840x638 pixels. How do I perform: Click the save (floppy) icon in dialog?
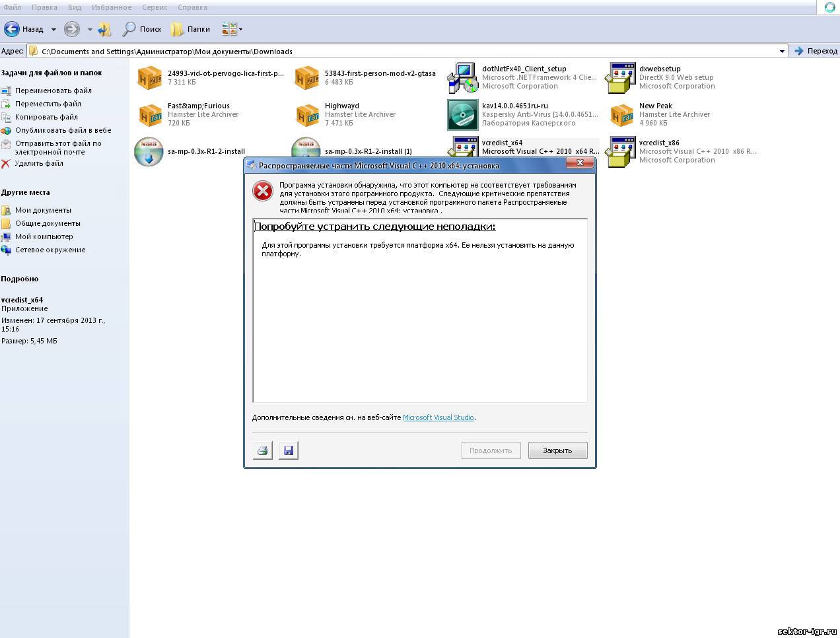[289, 450]
